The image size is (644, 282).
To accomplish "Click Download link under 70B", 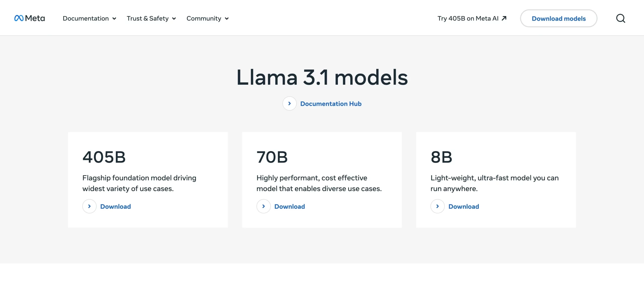I will click(x=290, y=206).
